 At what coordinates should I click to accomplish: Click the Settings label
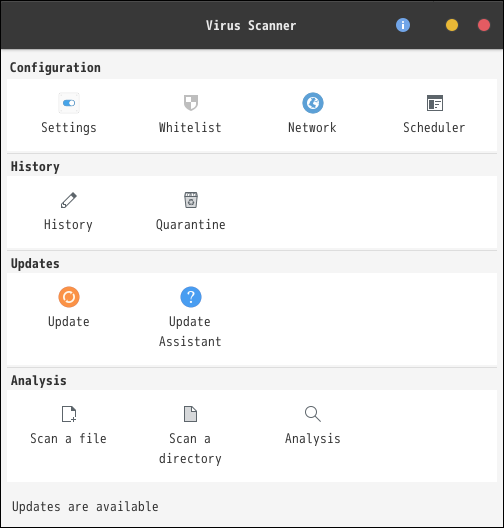point(69,128)
